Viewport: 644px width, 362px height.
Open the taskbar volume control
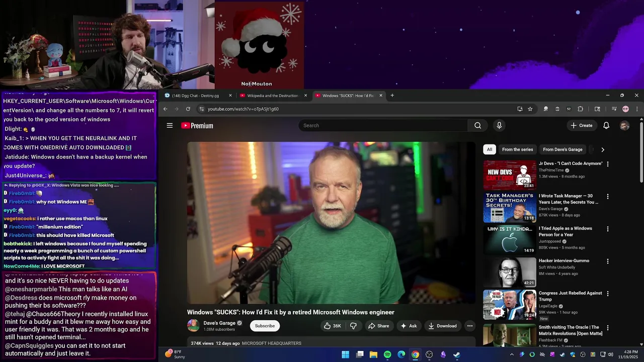tap(611, 354)
